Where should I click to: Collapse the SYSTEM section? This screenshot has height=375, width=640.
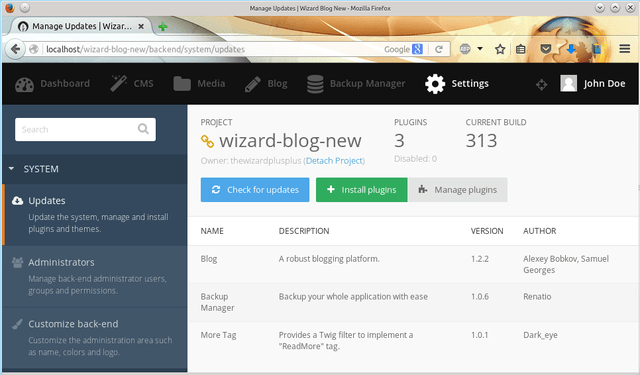tap(95, 169)
